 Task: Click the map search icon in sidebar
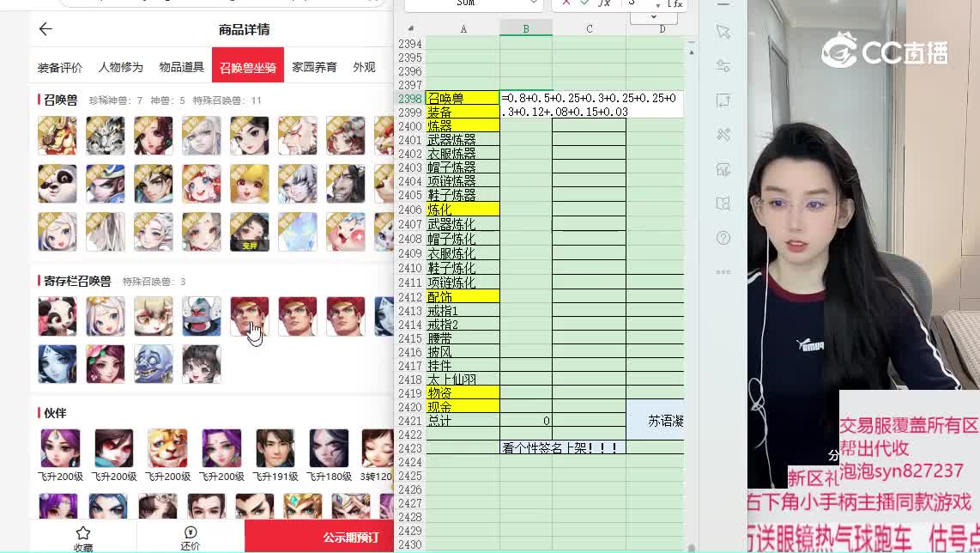click(723, 204)
